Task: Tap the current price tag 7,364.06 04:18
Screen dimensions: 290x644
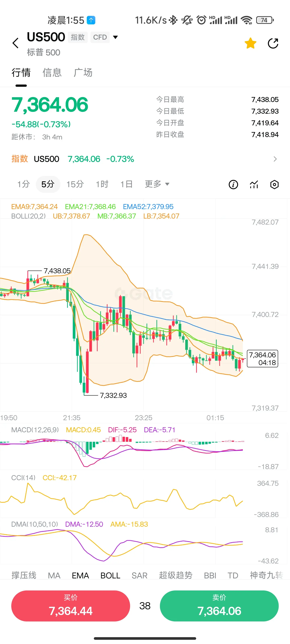Action: click(x=262, y=358)
